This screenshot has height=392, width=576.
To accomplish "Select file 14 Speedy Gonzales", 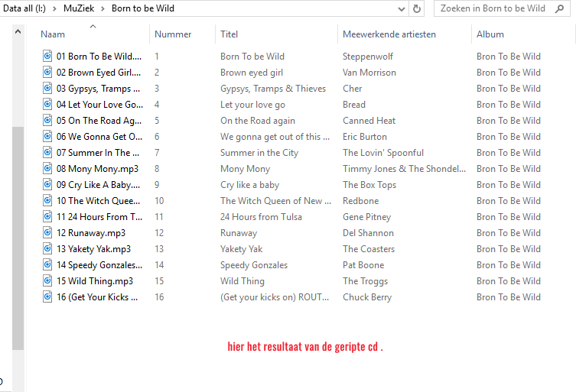I will pyautogui.click(x=99, y=265).
